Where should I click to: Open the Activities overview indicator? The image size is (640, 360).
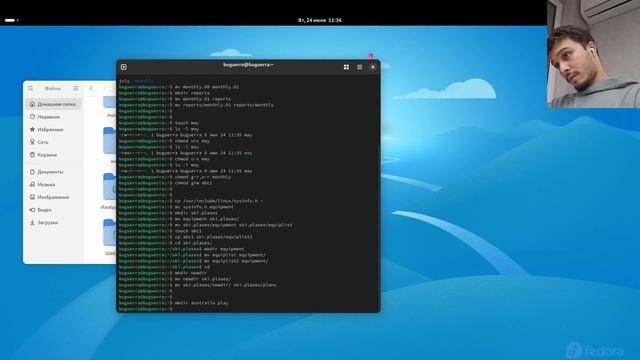pyautogui.click(x=11, y=20)
